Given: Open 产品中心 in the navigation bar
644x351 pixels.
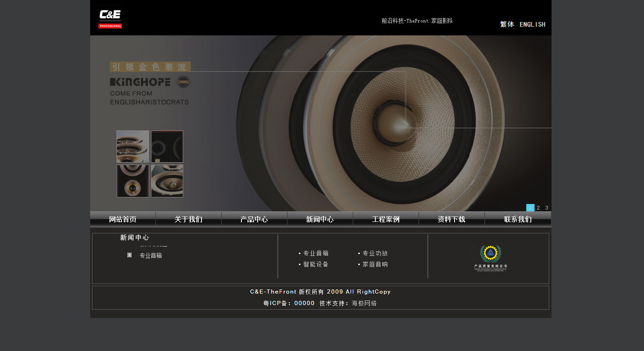Looking at the screenshot, I should [x=254, y=219].
